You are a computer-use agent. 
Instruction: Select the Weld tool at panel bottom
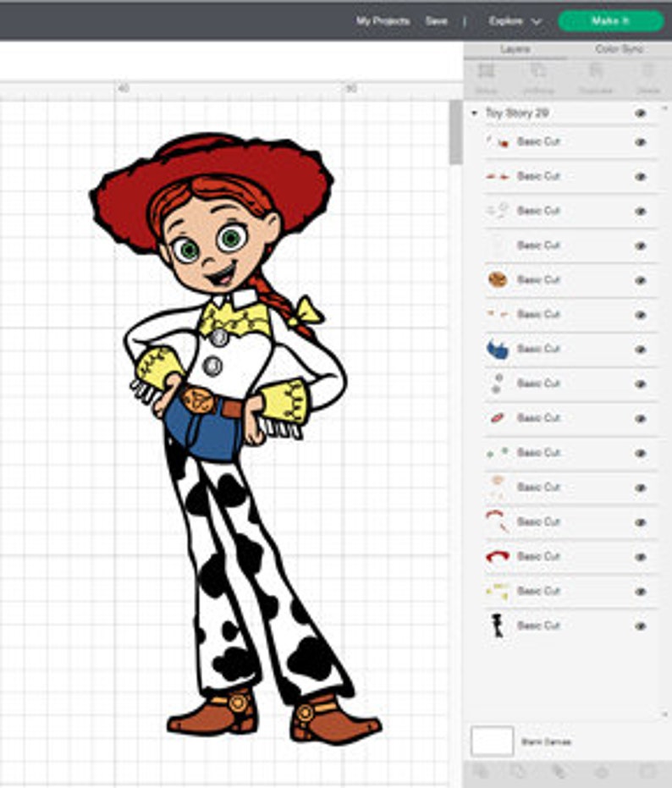click(519, 771)
